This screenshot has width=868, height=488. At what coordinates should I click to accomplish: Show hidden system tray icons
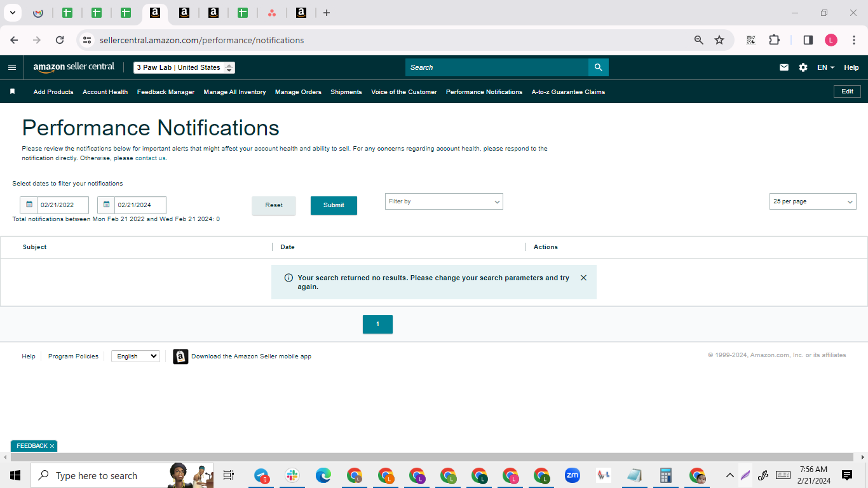tap(729, 475)
